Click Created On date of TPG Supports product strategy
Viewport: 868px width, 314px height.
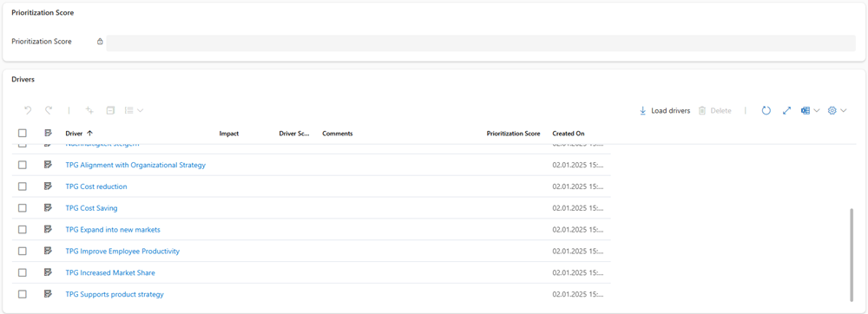[578, 294]
